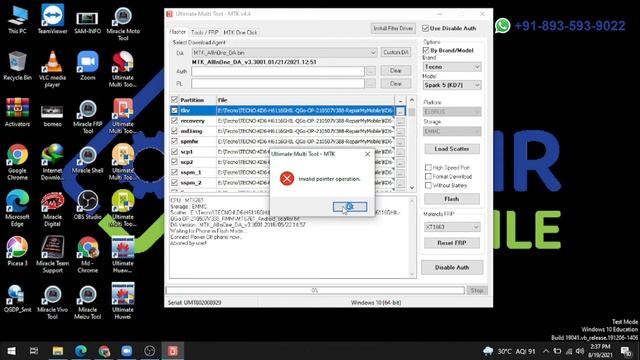Clear the Auth file field
The width and height of the screenshot is (640, 360).
[x=396, y=71]
